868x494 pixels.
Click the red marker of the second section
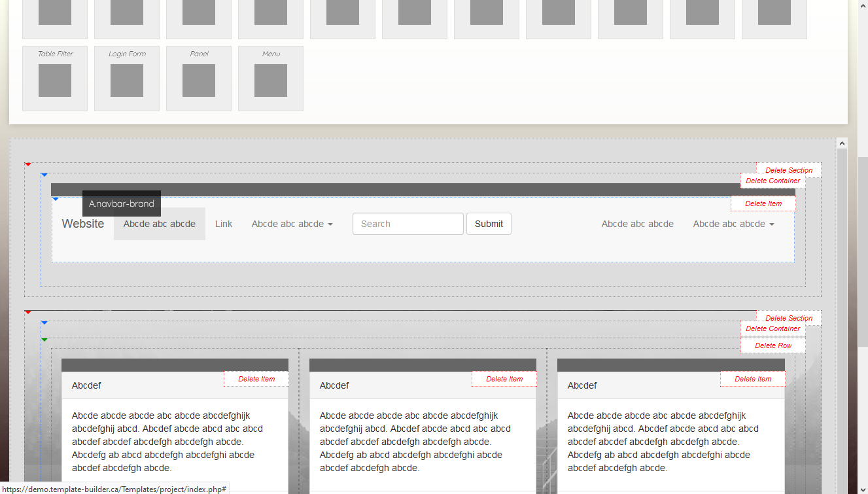28,312
